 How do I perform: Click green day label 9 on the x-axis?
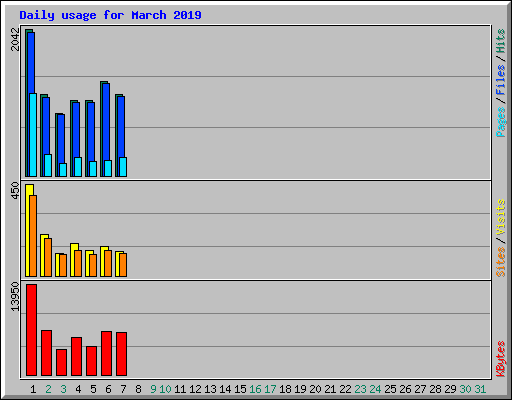click(x=153, y=389)
